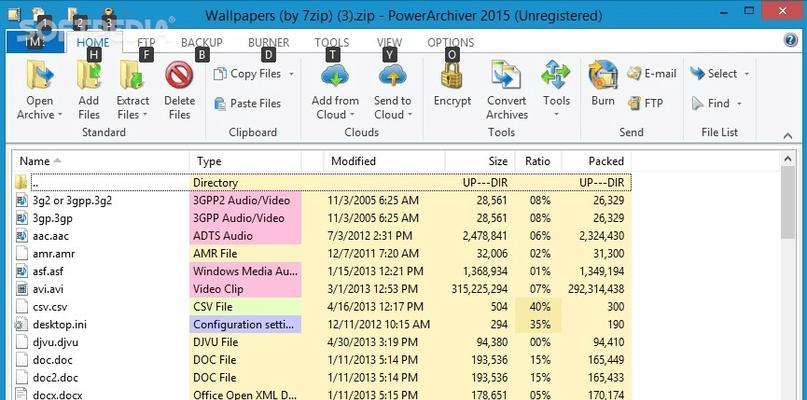Image resolution: width=807 pixels, height=400 pixels.
Task: Open the Open Archive folder icon
Action: pos(40,76)
